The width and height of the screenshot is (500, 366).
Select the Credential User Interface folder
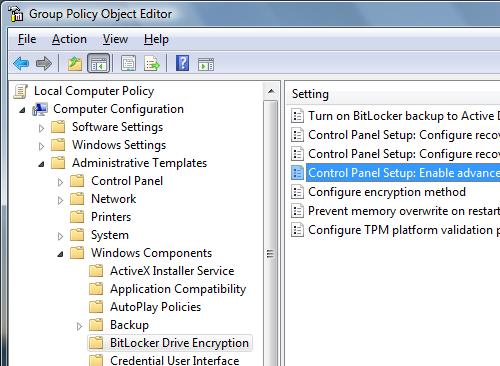click(174, 361)
